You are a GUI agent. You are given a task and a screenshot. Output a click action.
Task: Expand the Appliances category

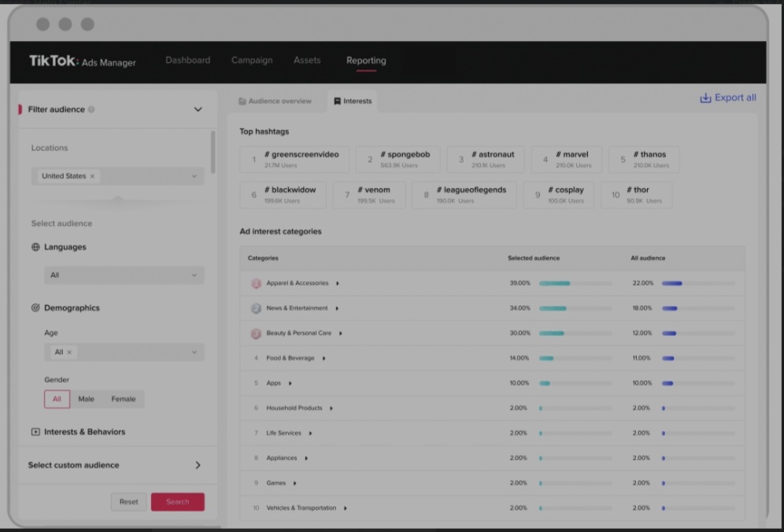tap(306, 459)
